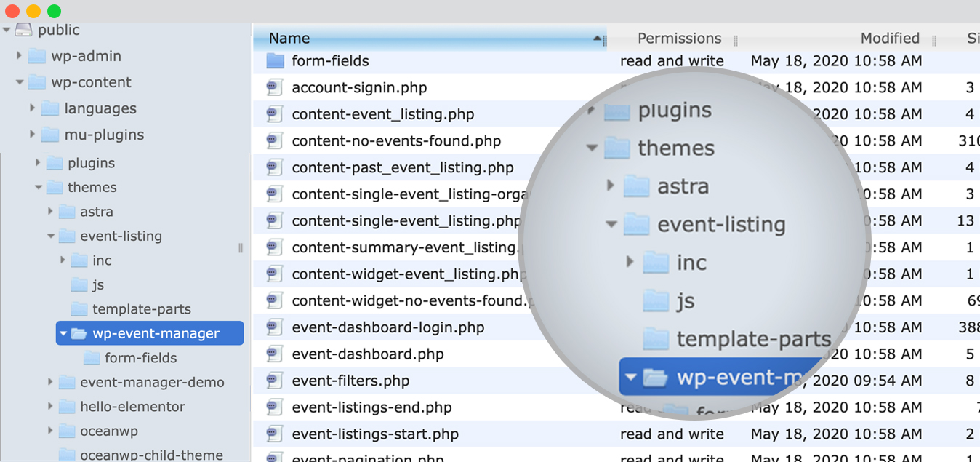This screenshot has height=462, width=980.
Task: Expand the inc folder arrow in left sidebar
Action: point(63,260)
